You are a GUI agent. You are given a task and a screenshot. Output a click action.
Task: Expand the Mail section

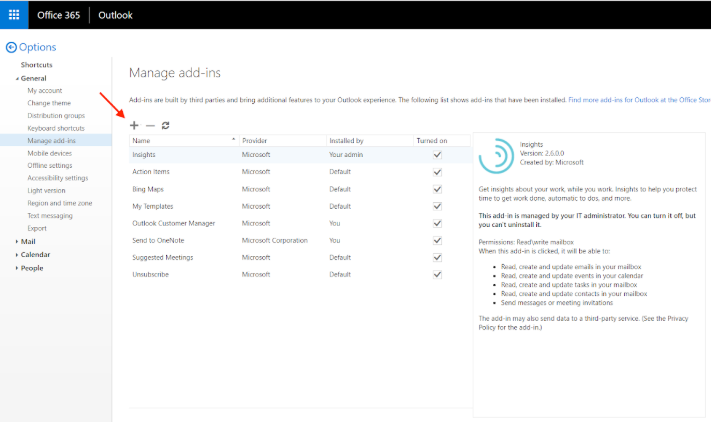[x=17, y=242]
